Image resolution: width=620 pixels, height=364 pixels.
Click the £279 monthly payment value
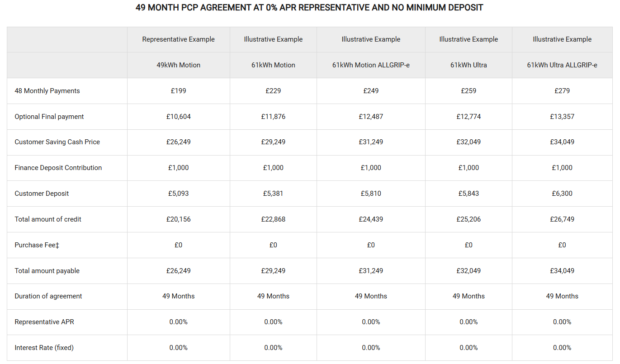point(562,91)
